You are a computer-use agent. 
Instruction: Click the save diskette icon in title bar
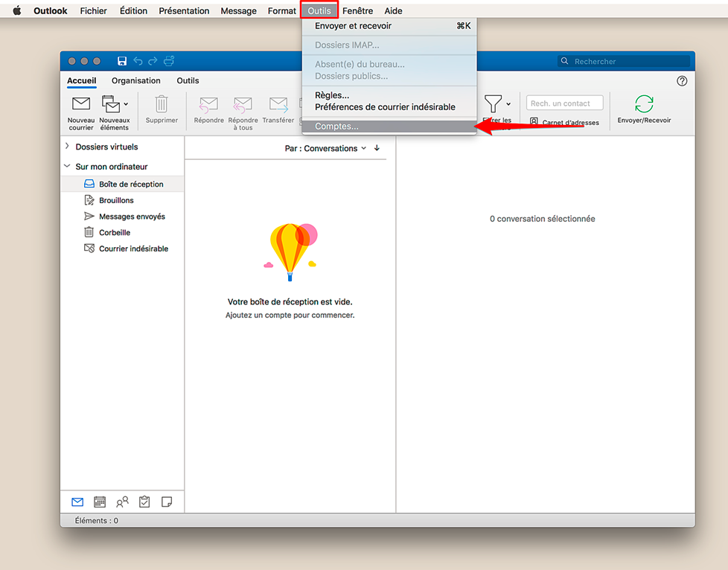pyautogui.click(x=122, y=61)
